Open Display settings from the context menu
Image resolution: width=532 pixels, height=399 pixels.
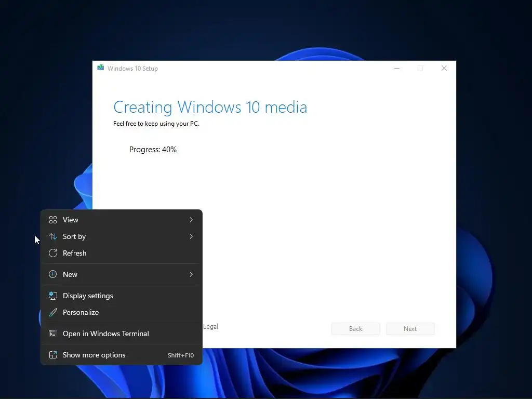[x=122, y=296]
